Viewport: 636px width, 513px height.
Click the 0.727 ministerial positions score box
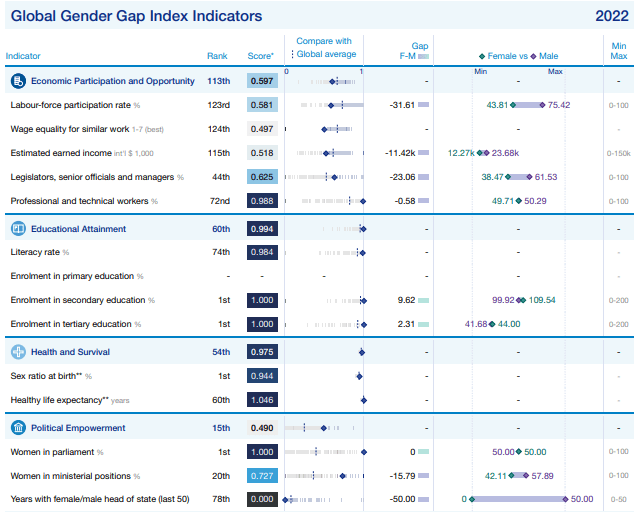point(262,476)
